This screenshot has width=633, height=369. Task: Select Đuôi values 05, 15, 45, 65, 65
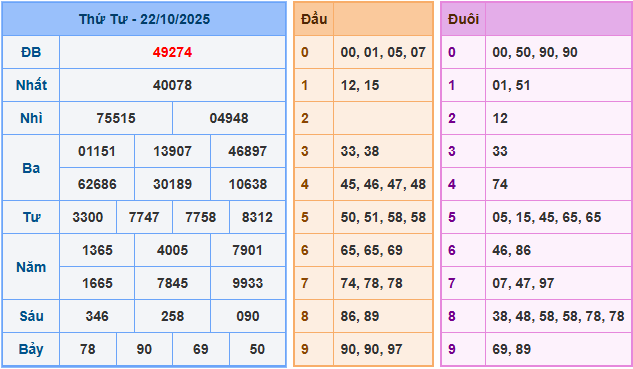pyautogui.click(x=547, y=217)
